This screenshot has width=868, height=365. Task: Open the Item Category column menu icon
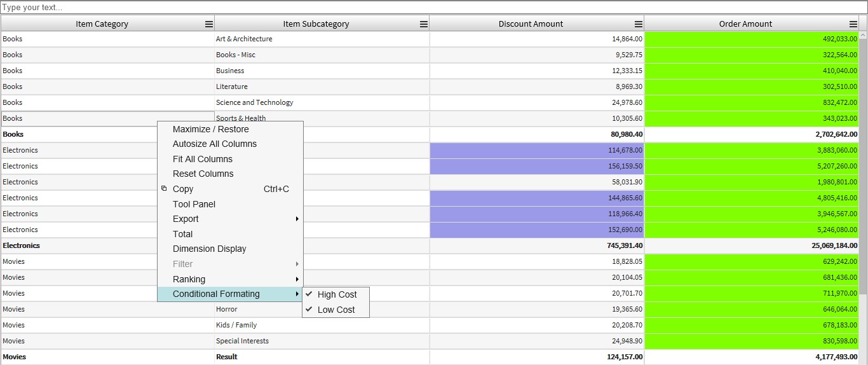[x=208, y=24]
